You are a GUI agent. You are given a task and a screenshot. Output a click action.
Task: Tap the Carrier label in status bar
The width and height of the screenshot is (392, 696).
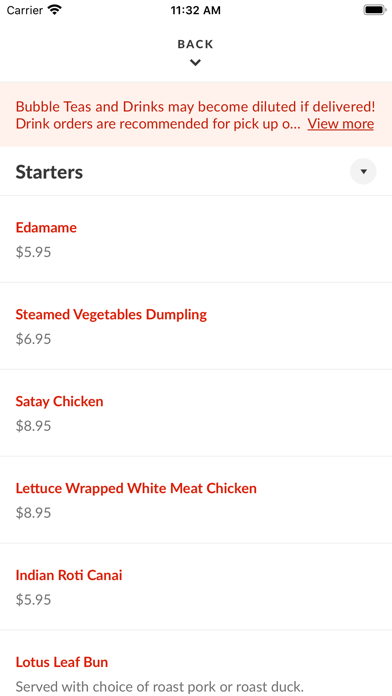(25, 10)
